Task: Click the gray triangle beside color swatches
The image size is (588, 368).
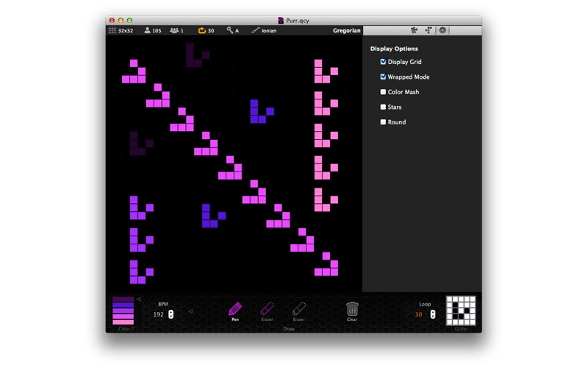Action: (138, 300)
